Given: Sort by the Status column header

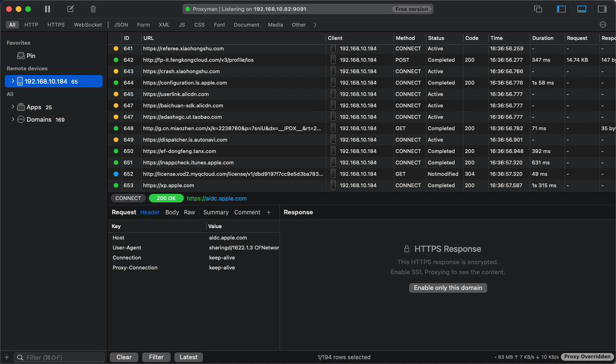Looking at the screenshot, I should 444,38.
